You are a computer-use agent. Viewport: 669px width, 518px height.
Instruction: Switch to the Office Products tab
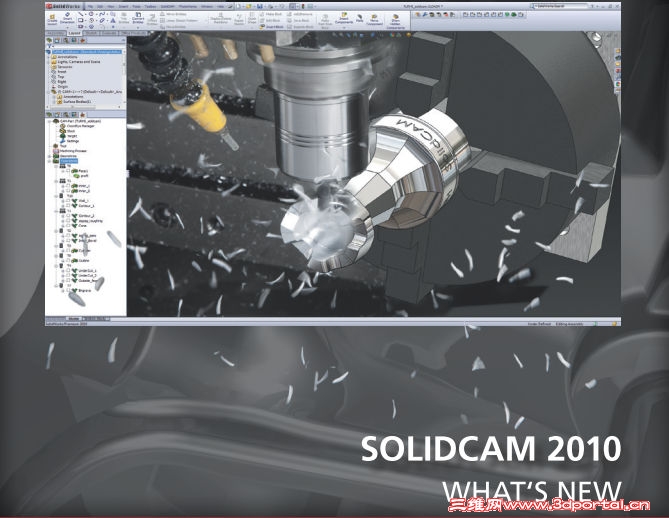[x=133, y=33]
